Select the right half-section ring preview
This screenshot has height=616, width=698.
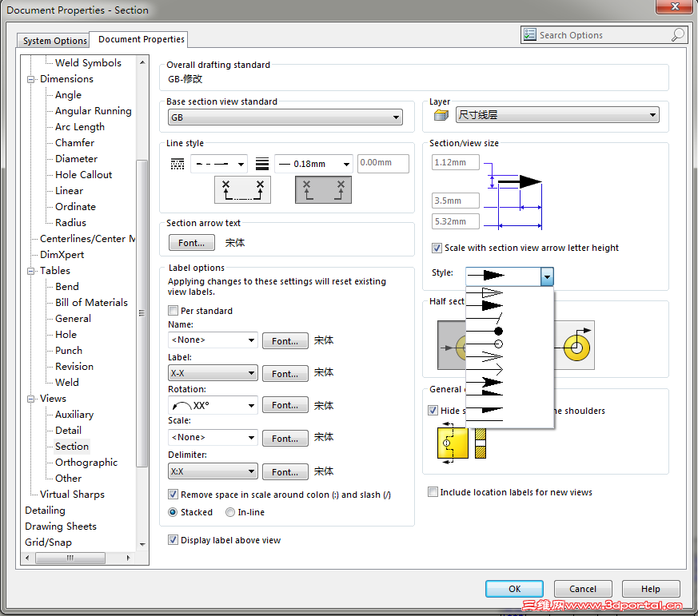[x=575, y=345]
